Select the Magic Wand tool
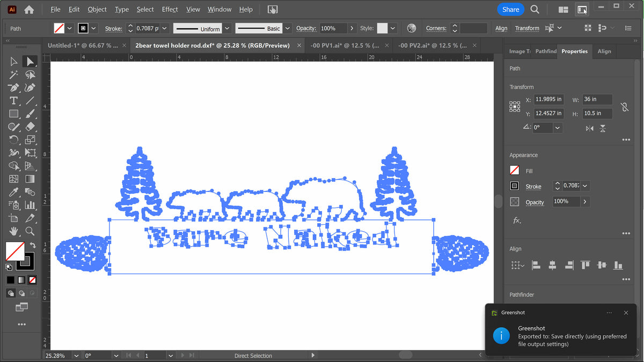The height and width of the screenshot is (362, 644). click(x=14, y=75)
